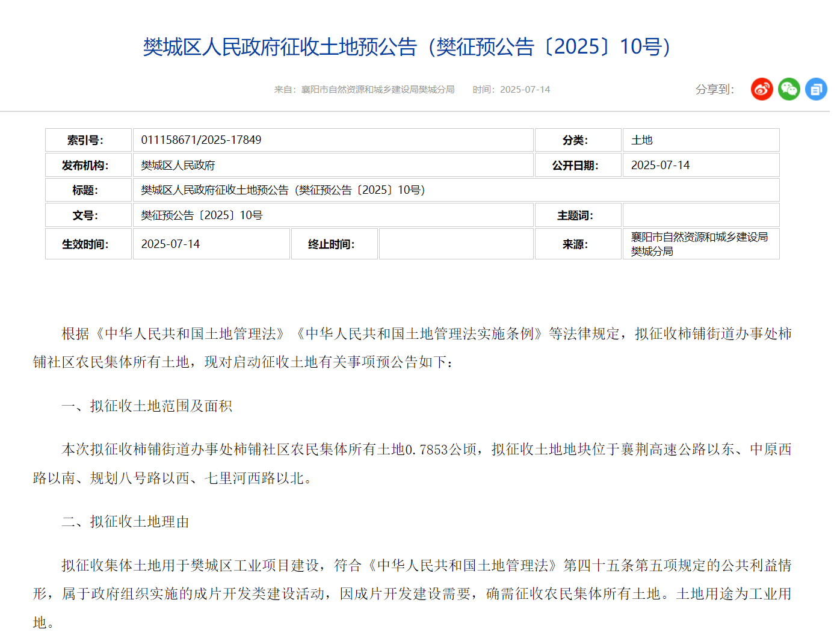Click the 时间: 2025-07-14 text under title

[511, 90]
